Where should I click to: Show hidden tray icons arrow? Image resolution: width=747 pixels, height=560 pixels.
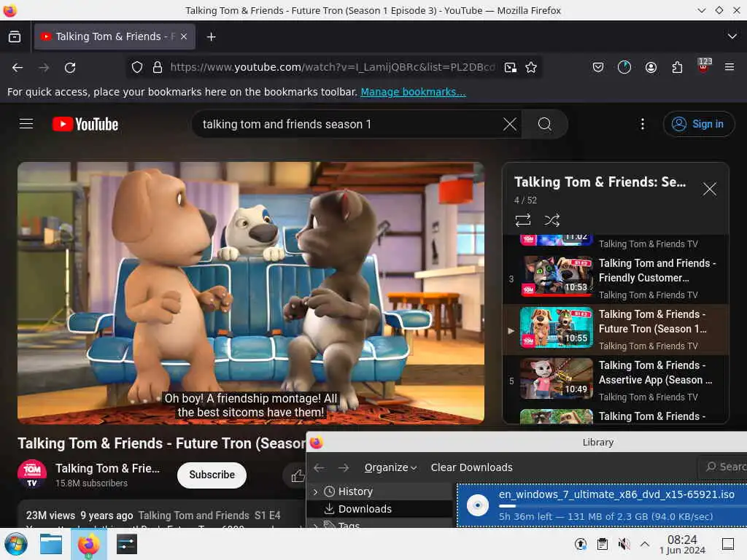pos(645,544)
